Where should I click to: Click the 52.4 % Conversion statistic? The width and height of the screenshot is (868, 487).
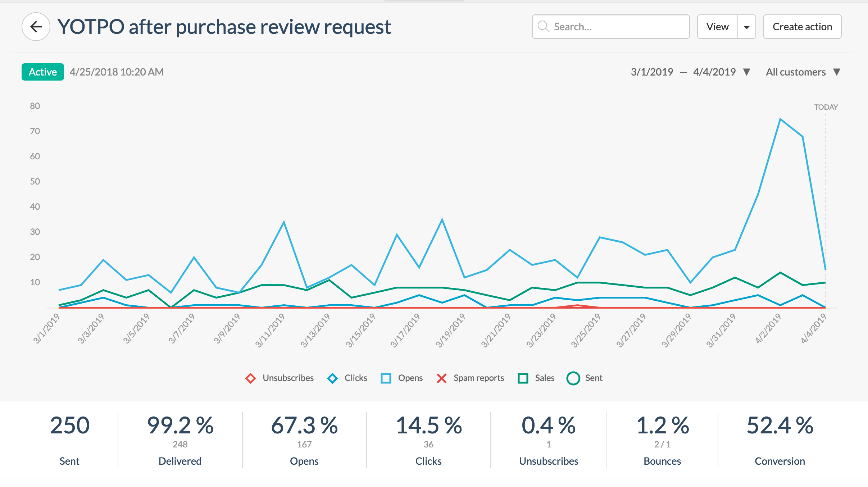click(780, 440)
